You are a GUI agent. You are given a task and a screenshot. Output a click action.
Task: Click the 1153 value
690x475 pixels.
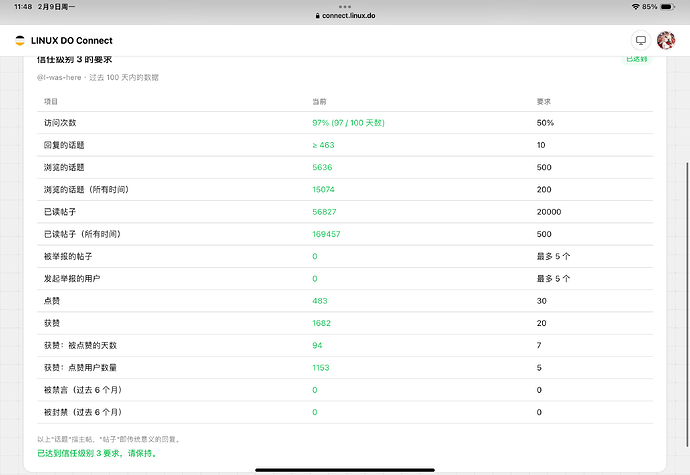coord(321,368)
